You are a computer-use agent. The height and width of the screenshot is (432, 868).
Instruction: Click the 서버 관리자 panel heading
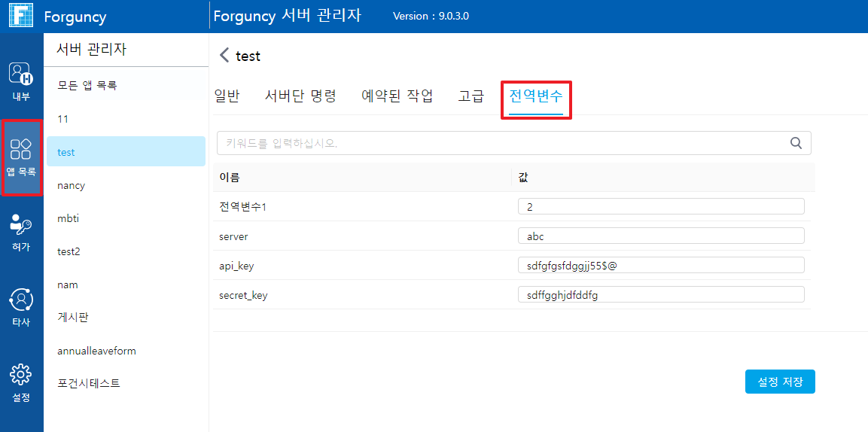click(91, 49)
